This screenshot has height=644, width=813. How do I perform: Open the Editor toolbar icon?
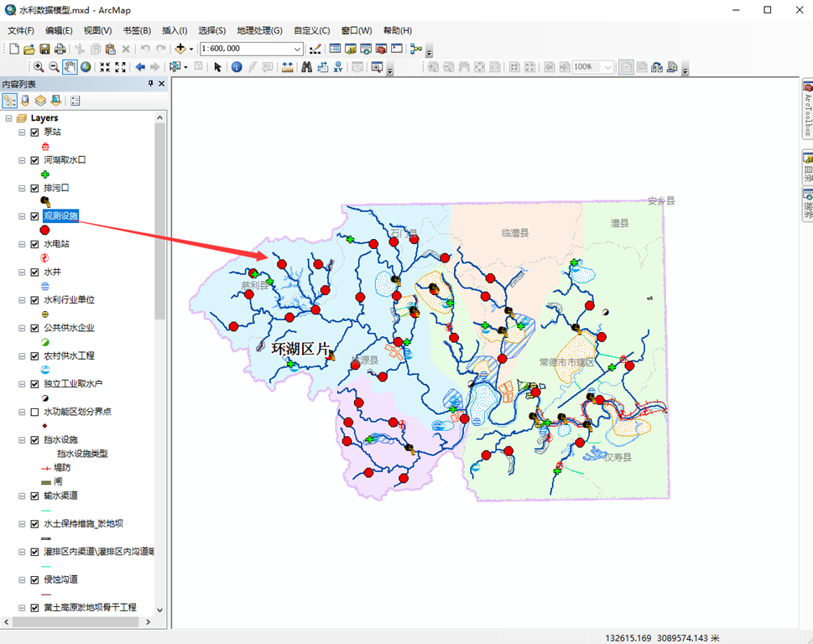[315, 49]
